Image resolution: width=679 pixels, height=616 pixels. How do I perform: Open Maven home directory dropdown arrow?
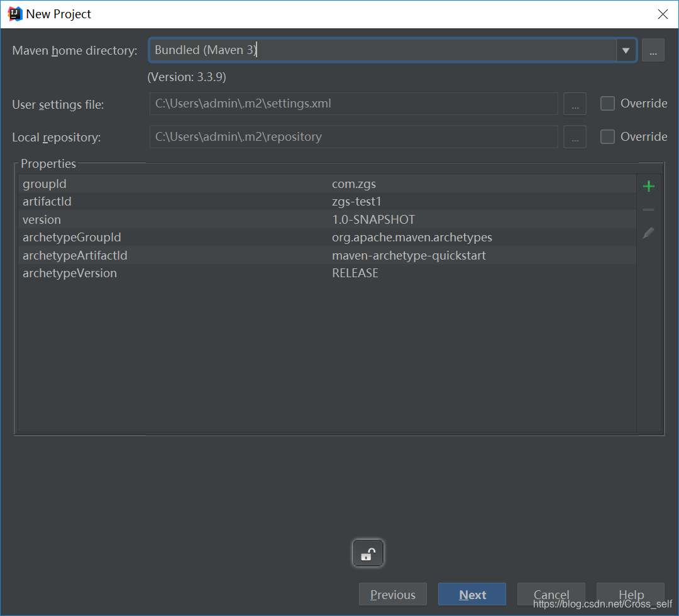[x=626, y=50]
